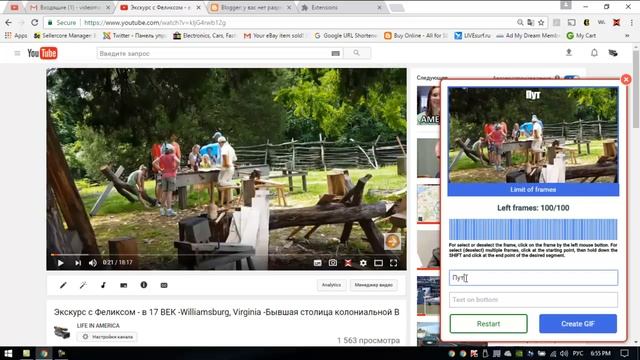Click the РУС language indicator
The height and width of the screenshot is (360, 640).
pyautogui.click(x=578, y=353)
